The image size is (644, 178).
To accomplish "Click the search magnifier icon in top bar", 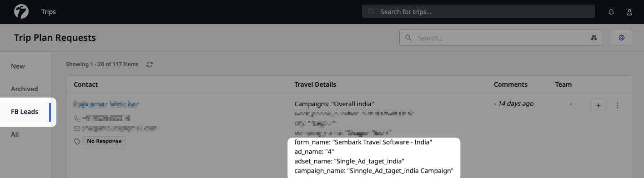I will coord(371,12).
